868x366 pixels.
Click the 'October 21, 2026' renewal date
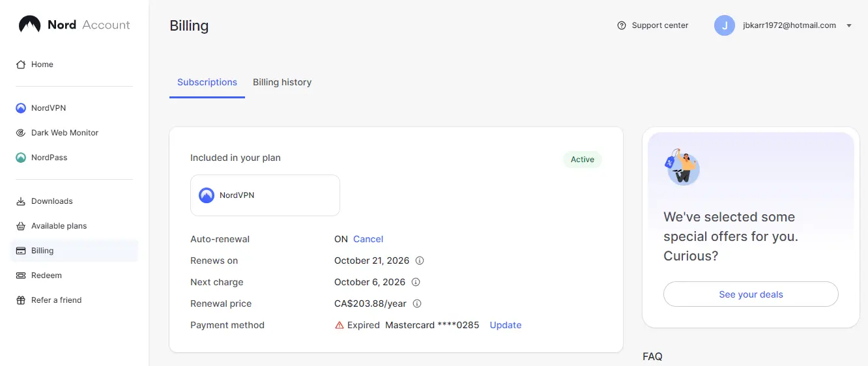[371, 260]
